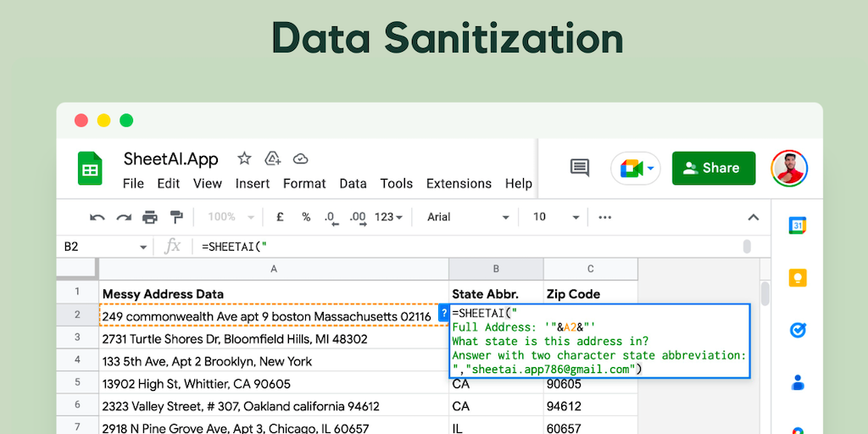Screen dimensions: 868x434
Task: Click the move to folder icon
Action: point(272,159)
